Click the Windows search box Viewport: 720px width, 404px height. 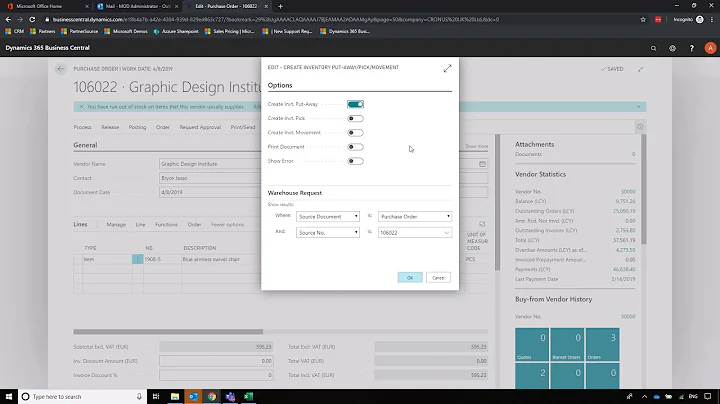[x=83, y=396]
